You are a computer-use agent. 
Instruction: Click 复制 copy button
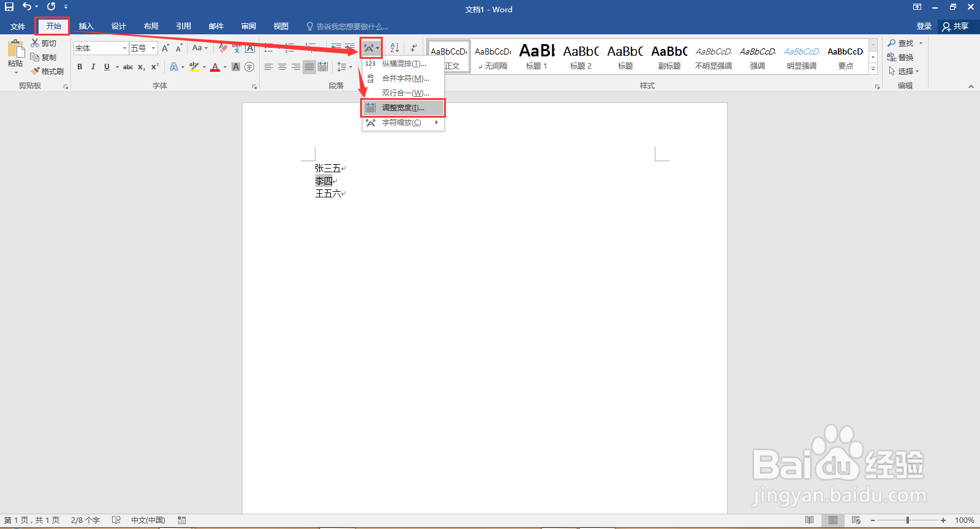pos(44,57)
